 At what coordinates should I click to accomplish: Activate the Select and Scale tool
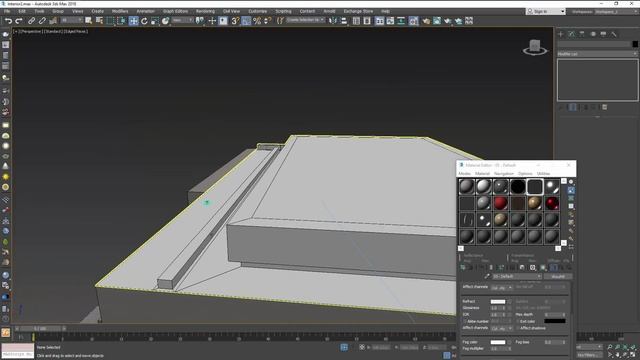pos(155,21)
